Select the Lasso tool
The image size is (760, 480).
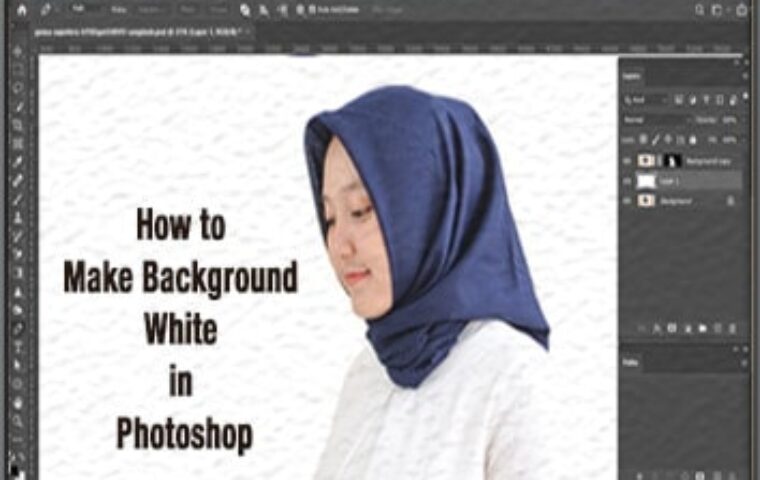(x=18, y=88)
